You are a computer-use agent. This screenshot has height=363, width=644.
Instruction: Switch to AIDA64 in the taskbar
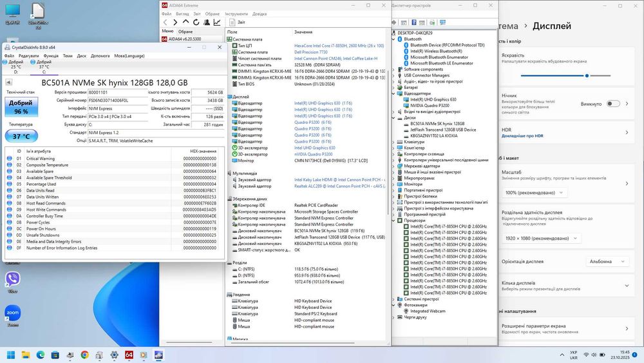click(129, 355)
